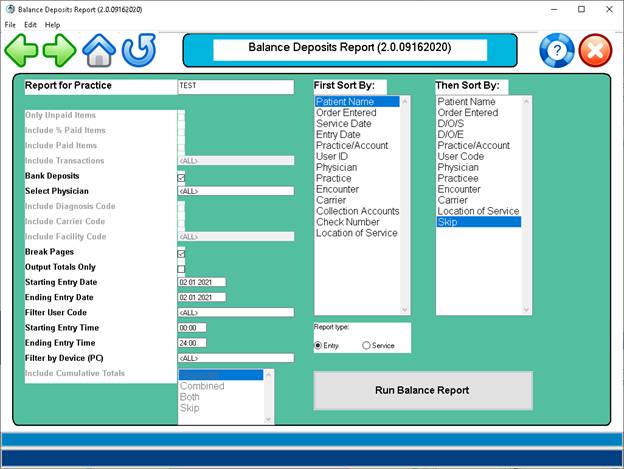624x469 pixels.
Task: Select the Service report type radio button
Action: click(367, 345)
